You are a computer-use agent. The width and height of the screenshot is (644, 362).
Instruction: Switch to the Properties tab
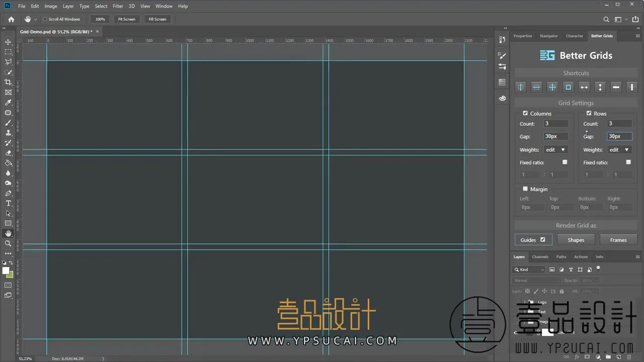(x=523, y=36)
